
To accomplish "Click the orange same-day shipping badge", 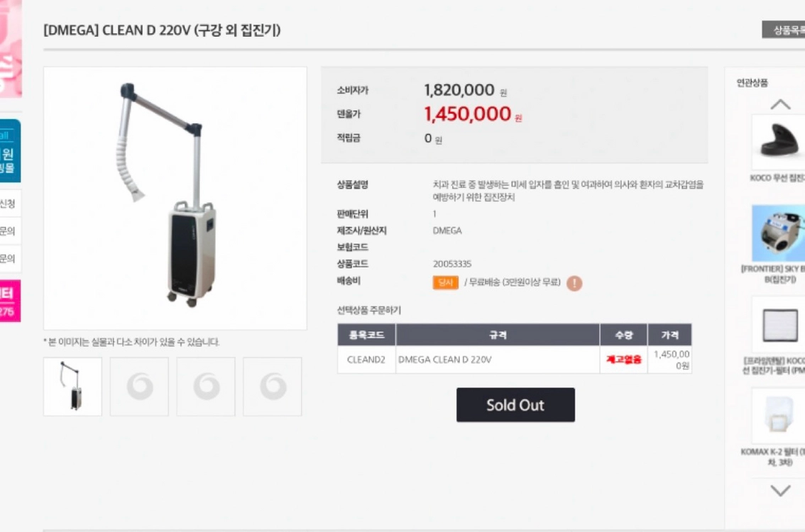I will click(445, 283).
